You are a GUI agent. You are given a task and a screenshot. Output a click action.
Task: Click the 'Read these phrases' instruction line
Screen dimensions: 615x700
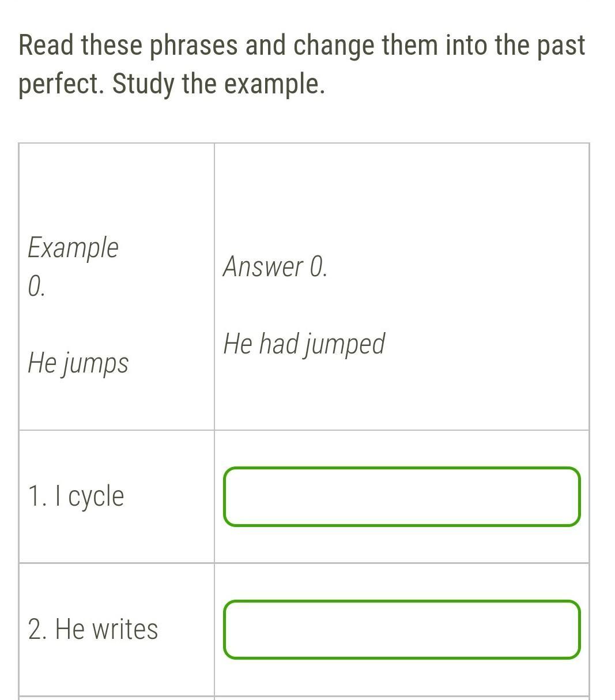pyautogui.click(x=302, y=46)
